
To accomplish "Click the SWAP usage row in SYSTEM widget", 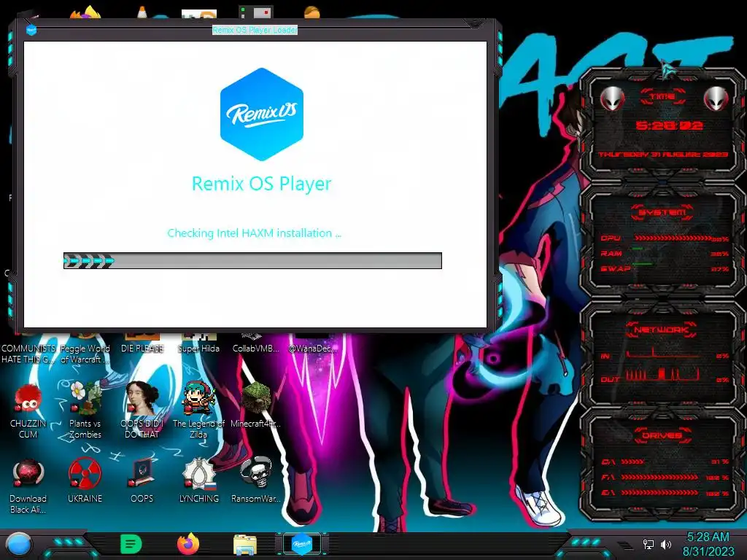I will pos(664,269).
